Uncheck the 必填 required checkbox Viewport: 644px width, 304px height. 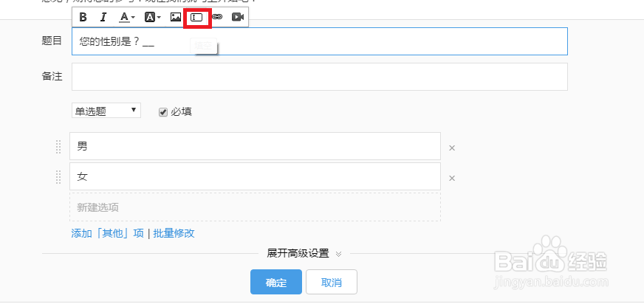pos(163,112)
